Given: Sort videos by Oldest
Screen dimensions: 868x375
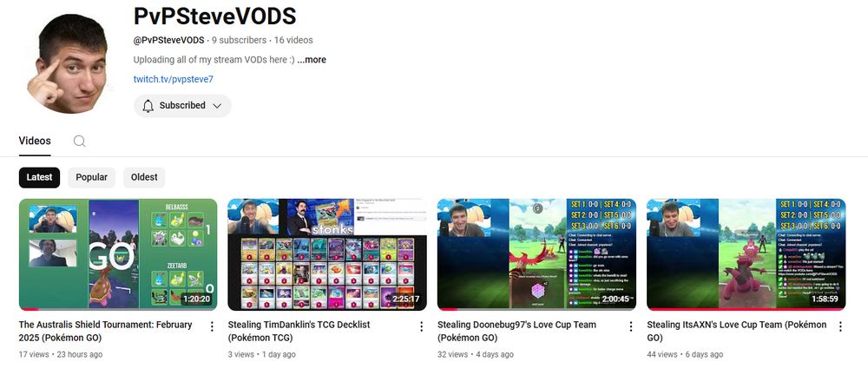Looking at the screenshot, I should click(x=144, y=177).
